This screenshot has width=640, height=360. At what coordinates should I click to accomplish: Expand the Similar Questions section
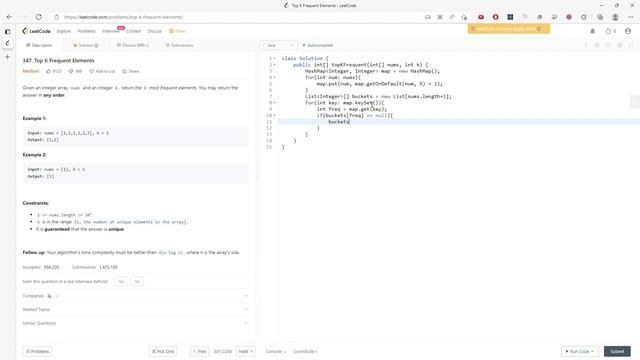click(x=135, y=323)
